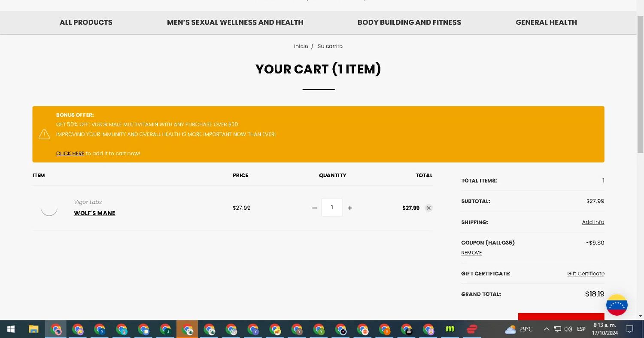The height and width of the screenshot is (338, 644).
Task: Show hidden system tray icons
Action: pos(546,329)
